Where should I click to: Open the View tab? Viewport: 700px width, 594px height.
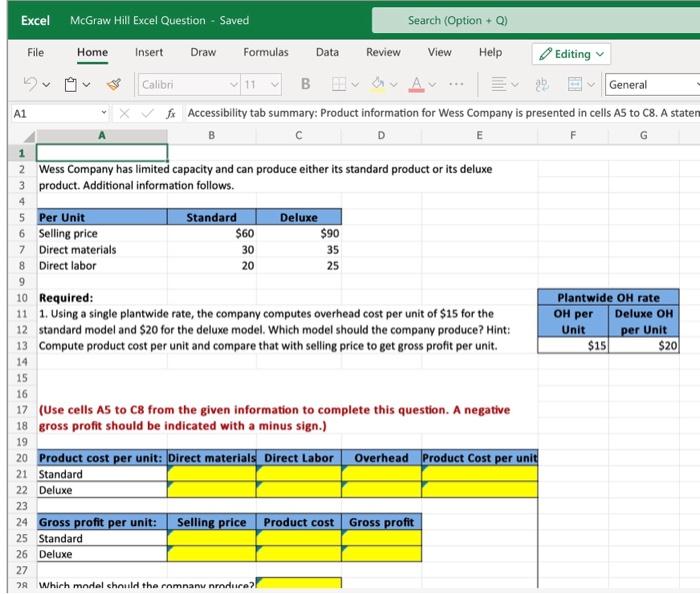click(x=440, y=53)
